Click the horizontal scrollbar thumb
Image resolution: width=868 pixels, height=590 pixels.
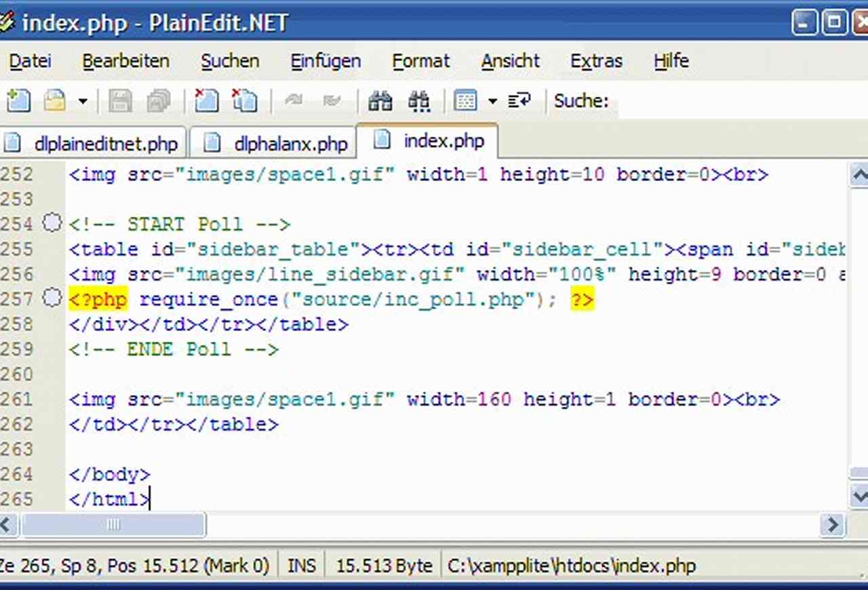[113, 524]
